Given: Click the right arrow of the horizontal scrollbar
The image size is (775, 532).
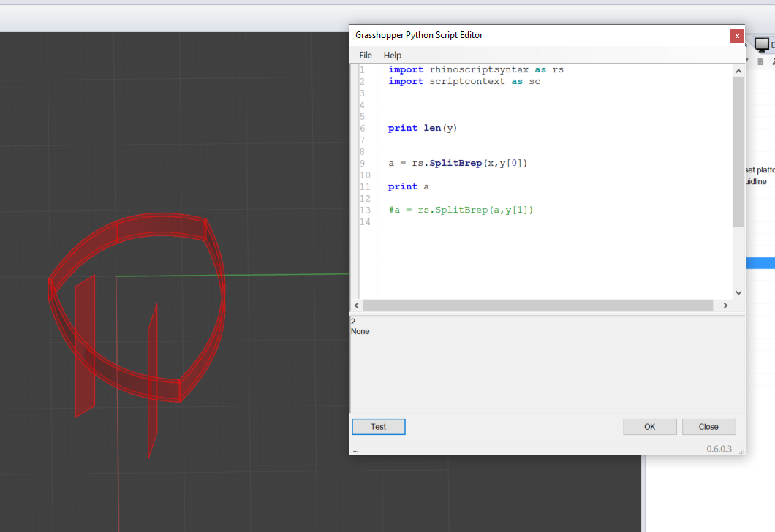Looking at the screenshot, I should tap(725, 305).
